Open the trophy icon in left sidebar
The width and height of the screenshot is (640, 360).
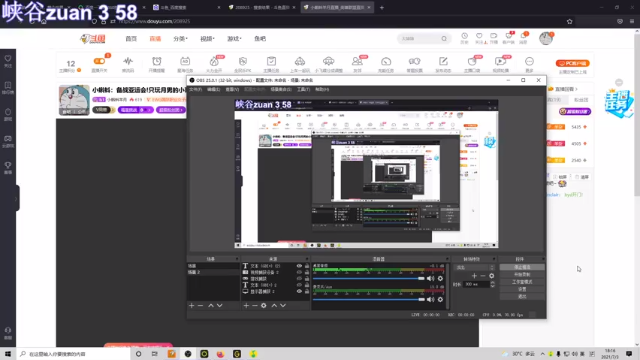click(x=8, y=165)
